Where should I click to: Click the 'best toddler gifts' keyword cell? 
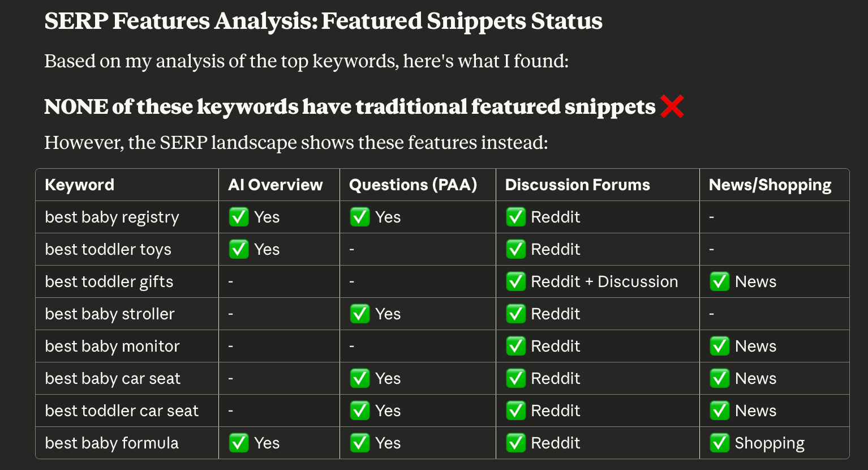(x=109, y=281)
